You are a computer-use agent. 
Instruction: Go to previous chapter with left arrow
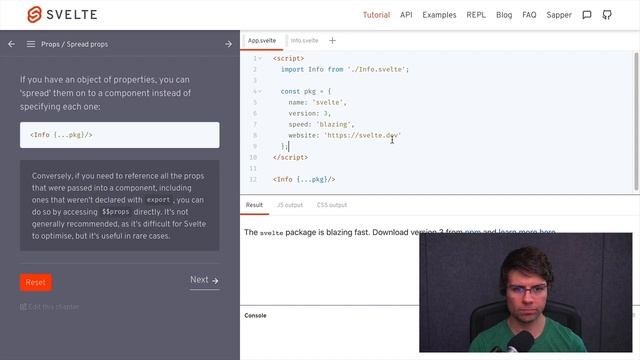tap(11, 44)
